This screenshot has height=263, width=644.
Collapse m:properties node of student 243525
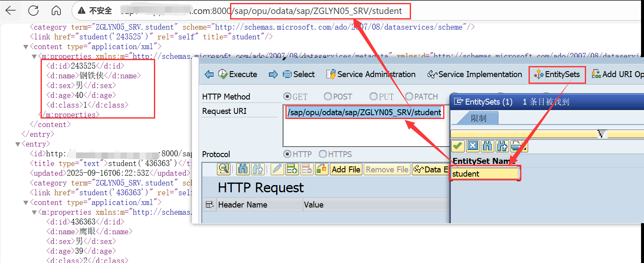[35, 57]
